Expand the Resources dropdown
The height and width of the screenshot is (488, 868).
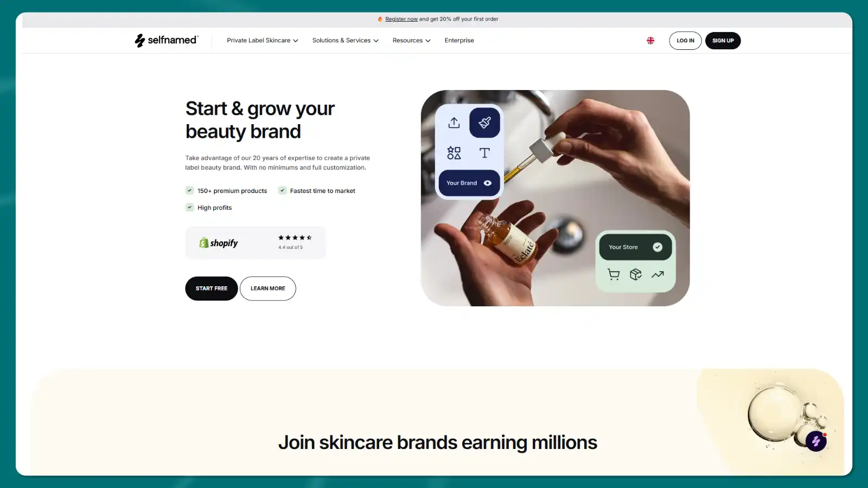(412, 41)
